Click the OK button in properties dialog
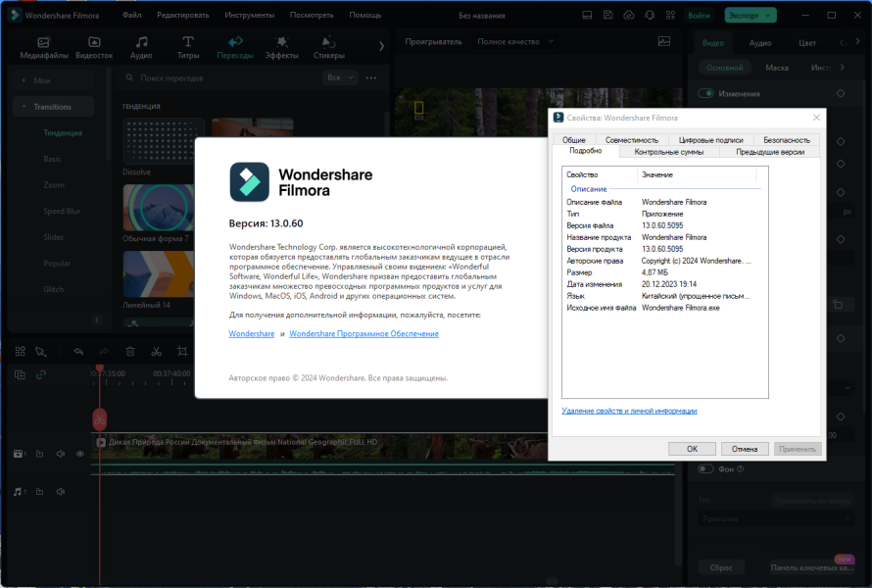Screen dimensions: 872x588 (x=692, y=449)
